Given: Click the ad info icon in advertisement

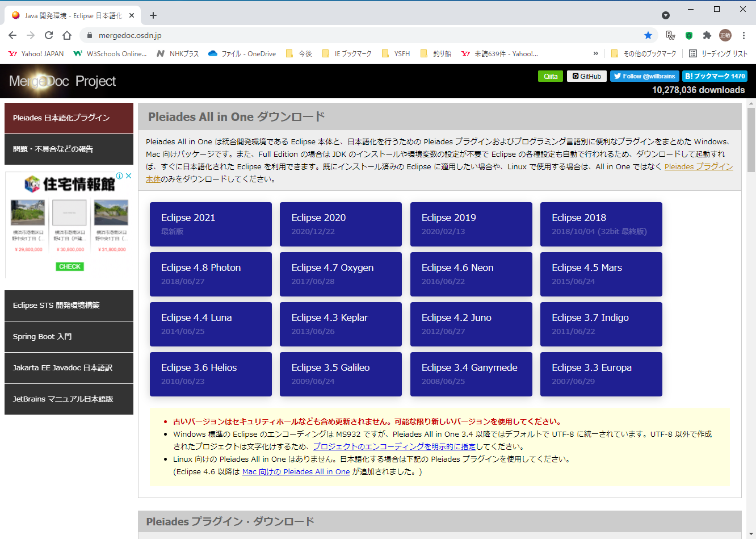Looking at the screenshot, I should [120, 176].
